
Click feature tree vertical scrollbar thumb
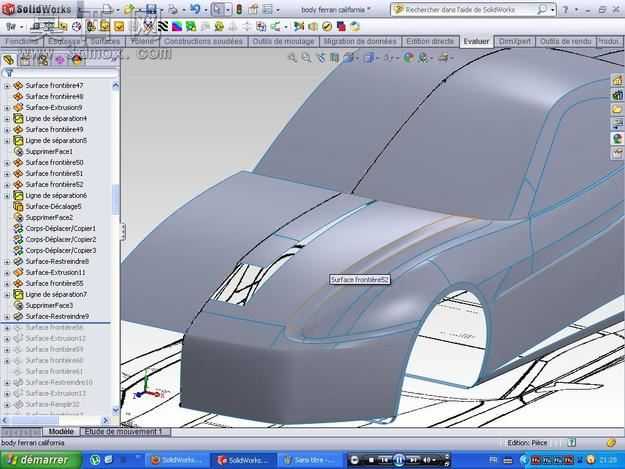(116, 198)
